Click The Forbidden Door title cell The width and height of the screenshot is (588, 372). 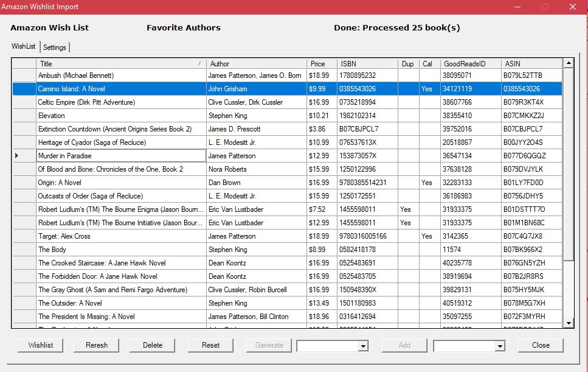(x=121, y=276)
